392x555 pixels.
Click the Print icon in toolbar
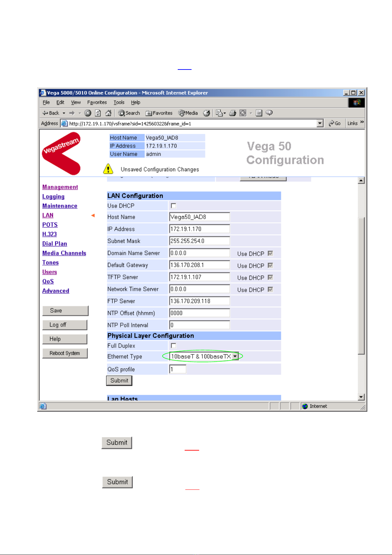click(233, 113)
